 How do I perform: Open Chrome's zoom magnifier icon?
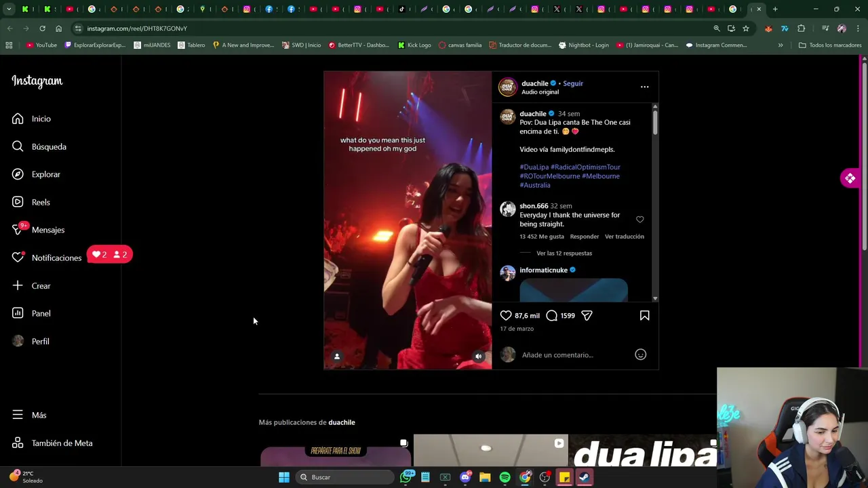coord(716,28)
